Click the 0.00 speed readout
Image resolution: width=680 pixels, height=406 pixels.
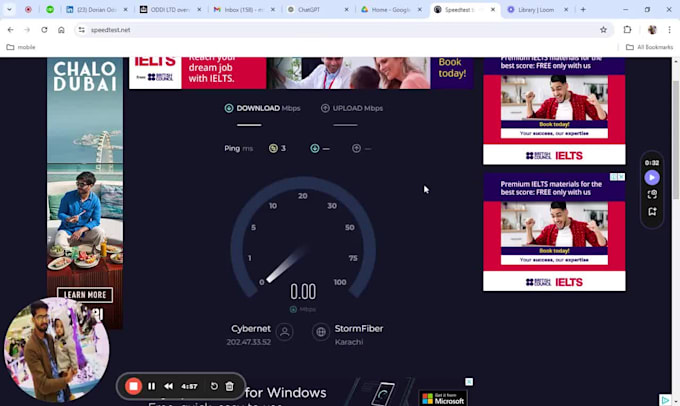click(x=303, y=291)
